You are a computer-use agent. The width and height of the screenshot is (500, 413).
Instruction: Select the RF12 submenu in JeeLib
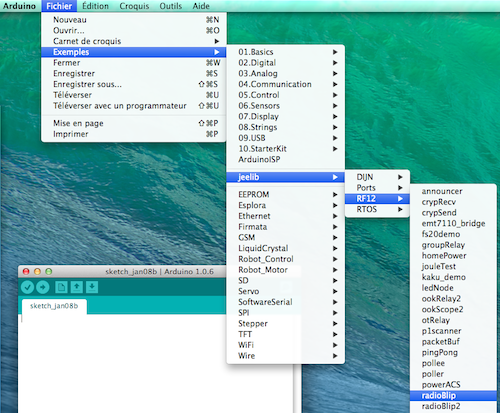point(377,199)
